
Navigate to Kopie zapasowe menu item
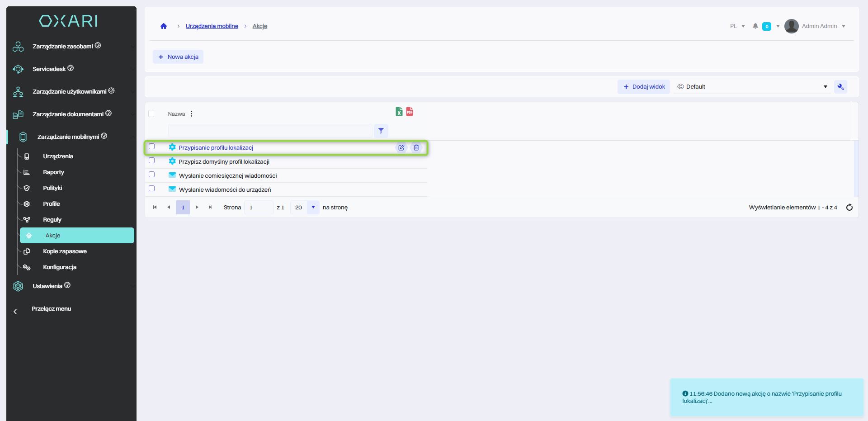click(x=65, y=251)
